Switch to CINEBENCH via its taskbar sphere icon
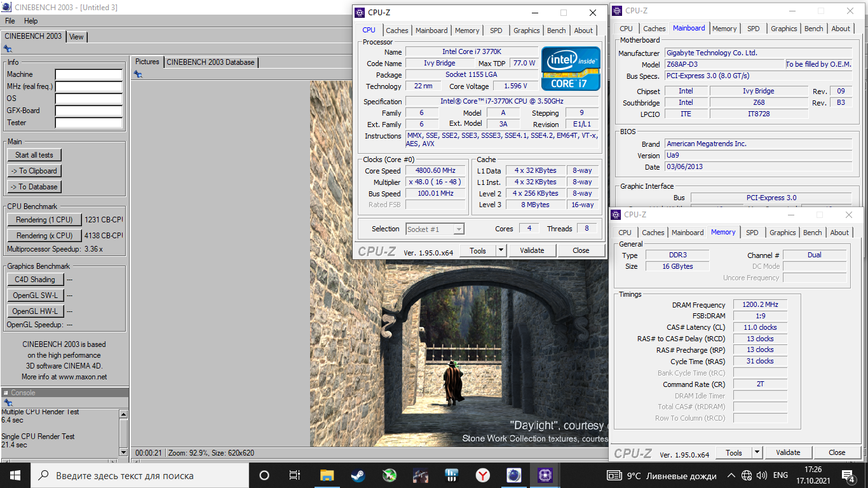Viewport: 868px width, 488px height. point(514,475)
